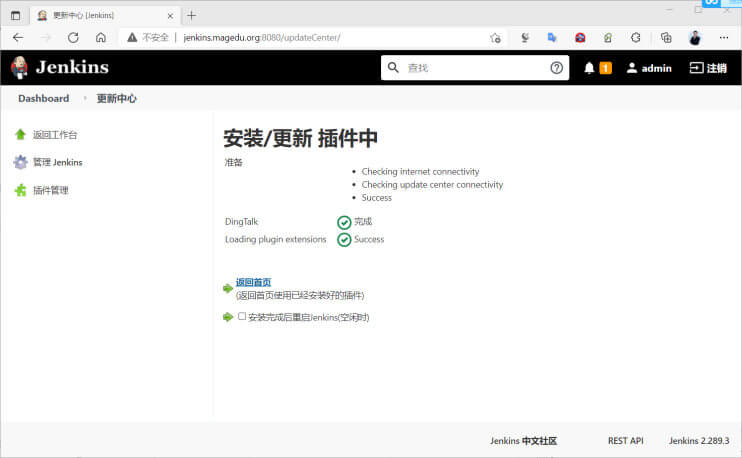This screenshot has height=458, width=742.
Task: Click the puzzle piece 插件管理 icon
Action: [x=20, y=190]
